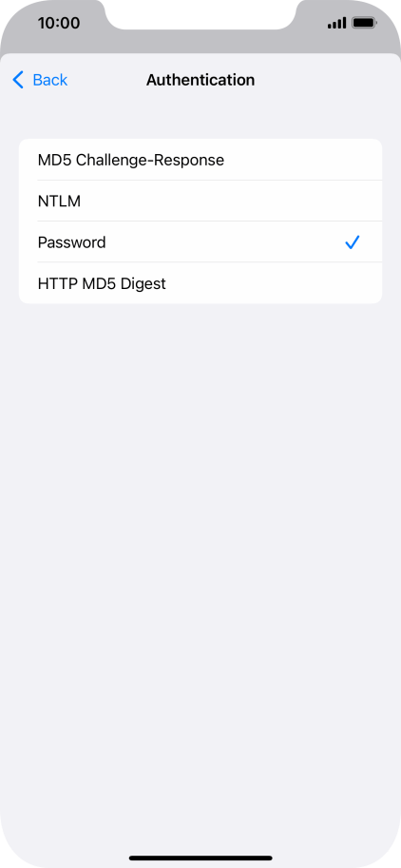401x868 pixels.
Task: Click the blue checkmark beside Password
Action: coord(353,241)
